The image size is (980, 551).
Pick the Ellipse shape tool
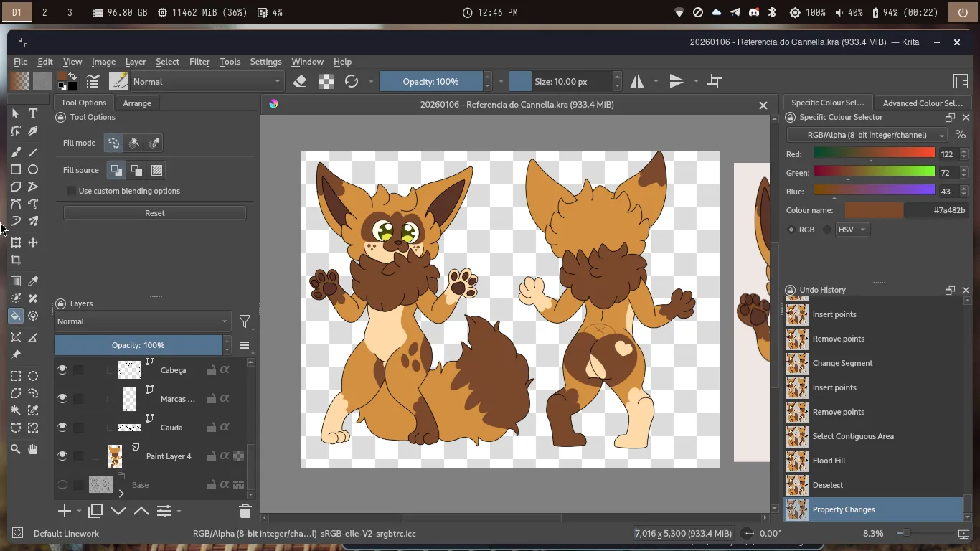click(33, 169)
